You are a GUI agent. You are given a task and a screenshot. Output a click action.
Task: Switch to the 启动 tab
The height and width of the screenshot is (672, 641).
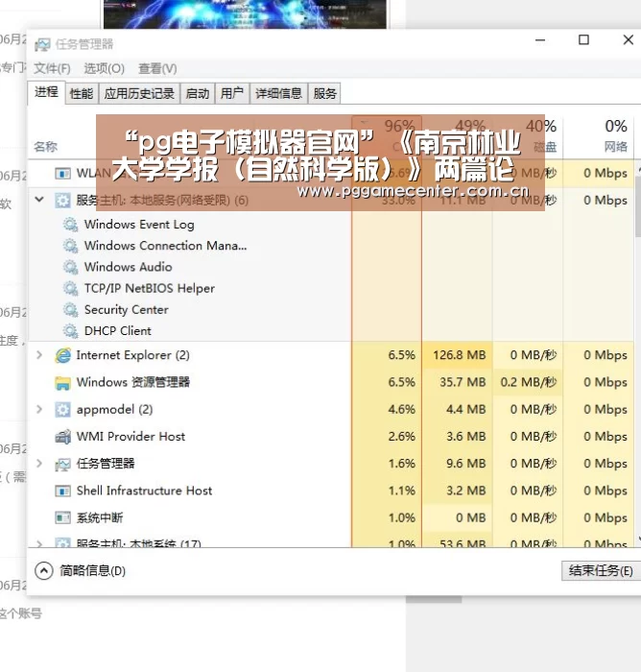198,93
